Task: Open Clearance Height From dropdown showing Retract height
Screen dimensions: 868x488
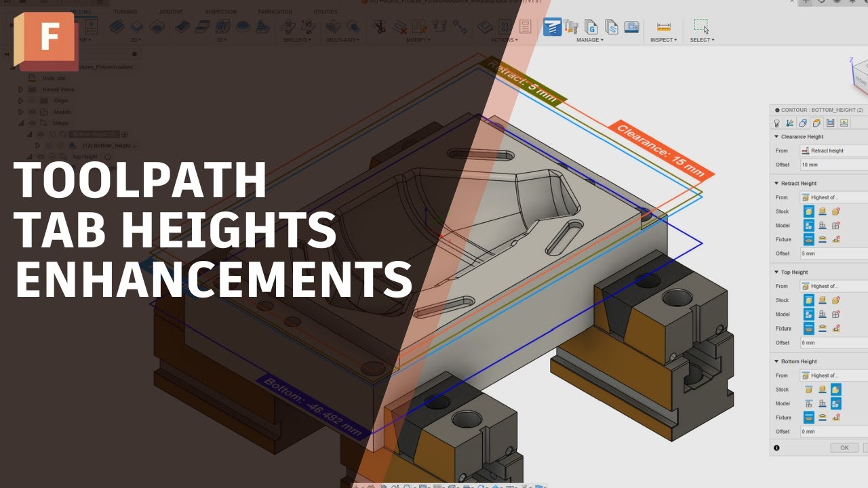Action: [834, 150]
